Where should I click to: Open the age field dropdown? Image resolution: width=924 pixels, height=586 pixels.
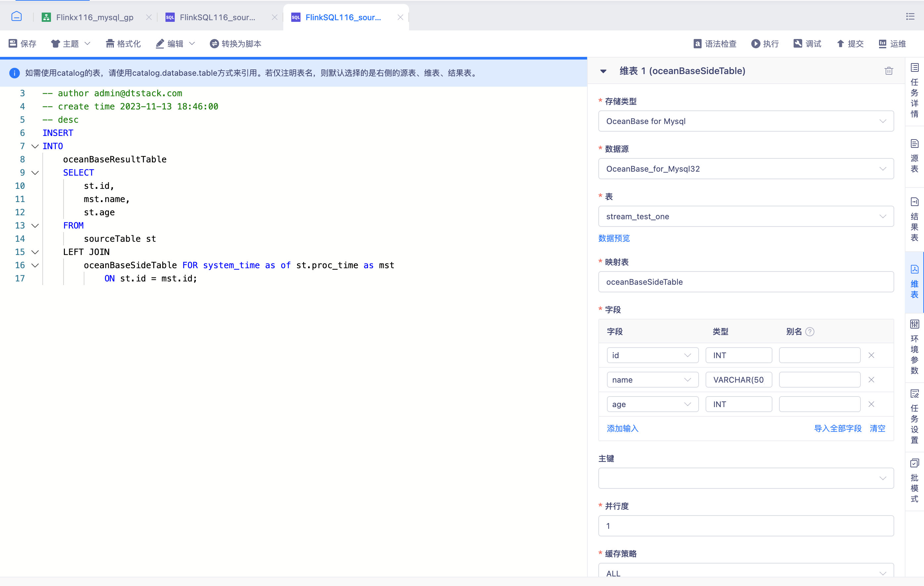[x=652, y=404]
